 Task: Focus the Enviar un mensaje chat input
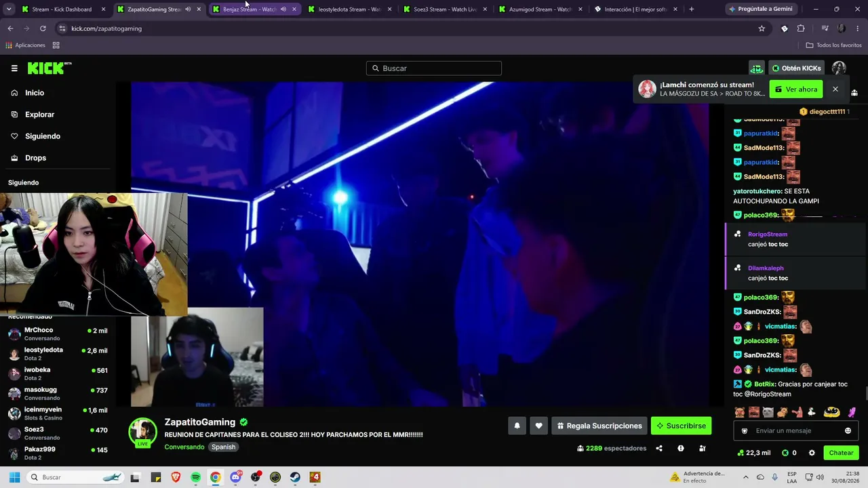pyautogui.click(x=795, y=430)
